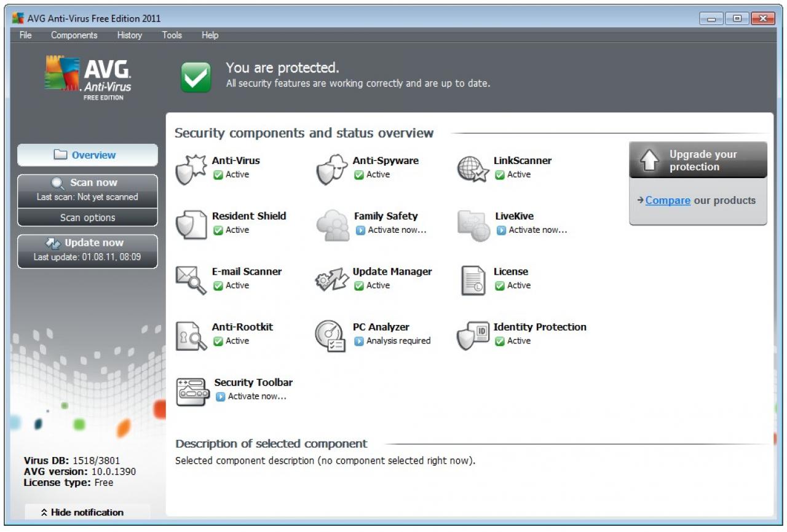Open the E-mail Scanner envelope icon

(191, 280)
